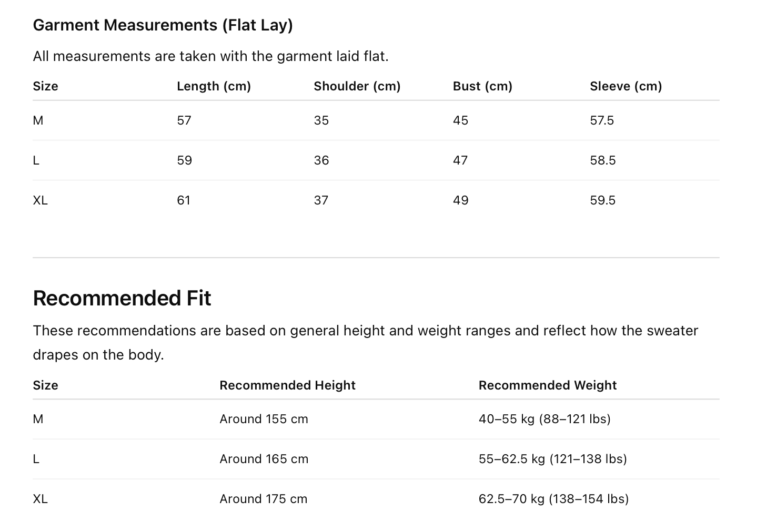Viewport: 766px width, 532px height.
Task: Click the Recommended Weight column header
Action: coord(547,385)
